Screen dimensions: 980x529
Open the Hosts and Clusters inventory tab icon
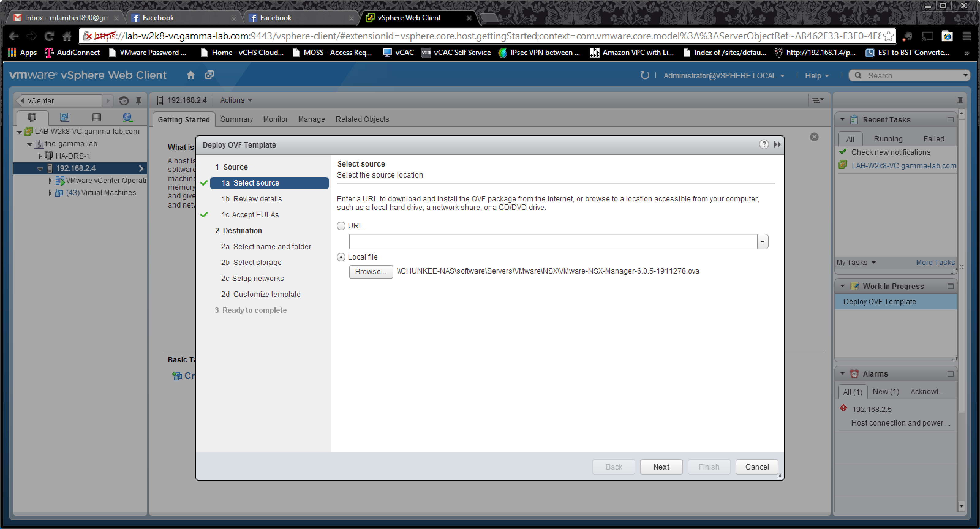click(x=32, y=118)
